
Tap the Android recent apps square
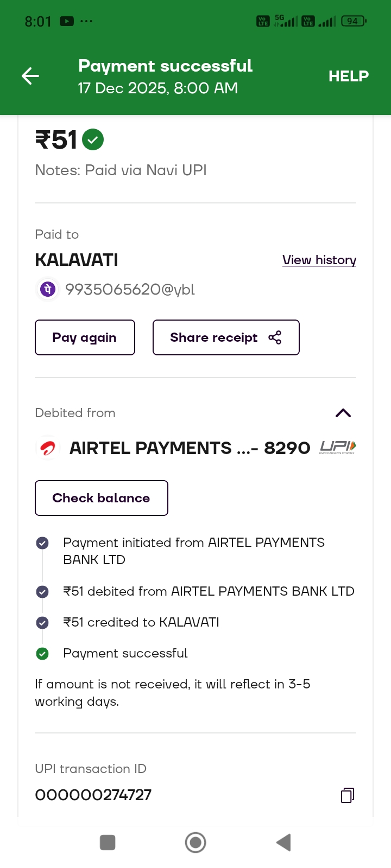(108, 843)
